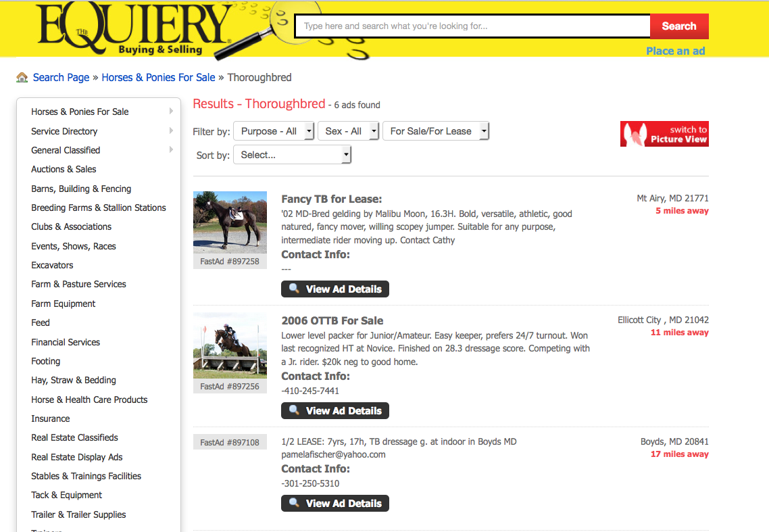Expand Horses & Ponies For Sale submenu arrow
This screenshot has width=769, height=532.
(x=171, y=112)
